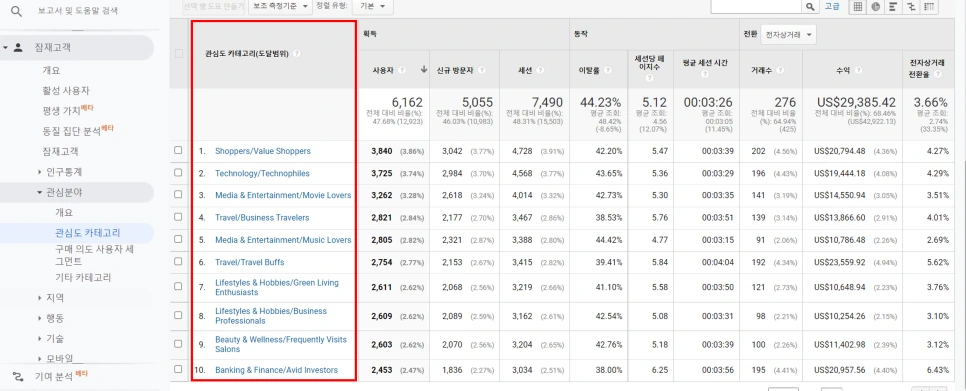Click the help icon next to 사용자 header
This screenshot has height=391, width=966.
pyautogui.click(x=402, y=70)
